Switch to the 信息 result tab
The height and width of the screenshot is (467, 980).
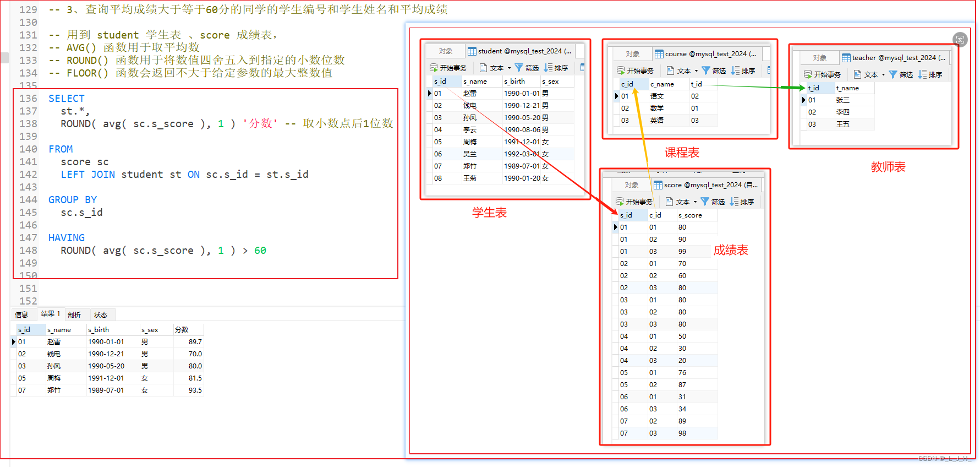pos(21,314)
